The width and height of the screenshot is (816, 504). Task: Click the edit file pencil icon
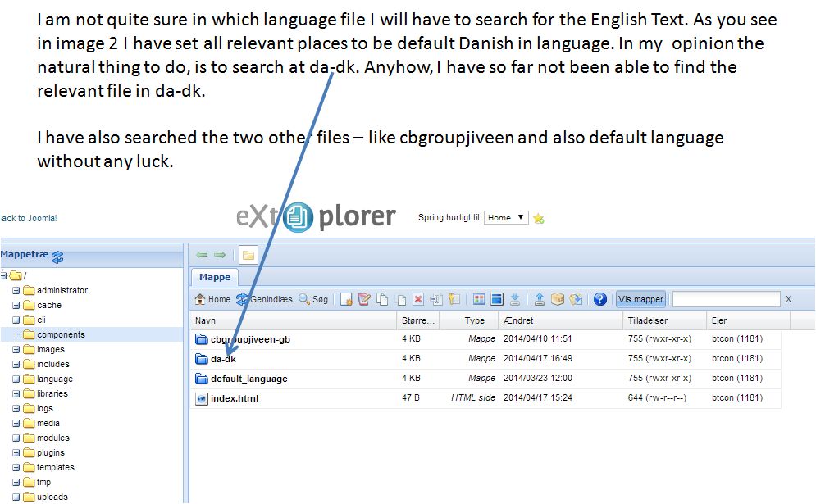pos(364,299)
